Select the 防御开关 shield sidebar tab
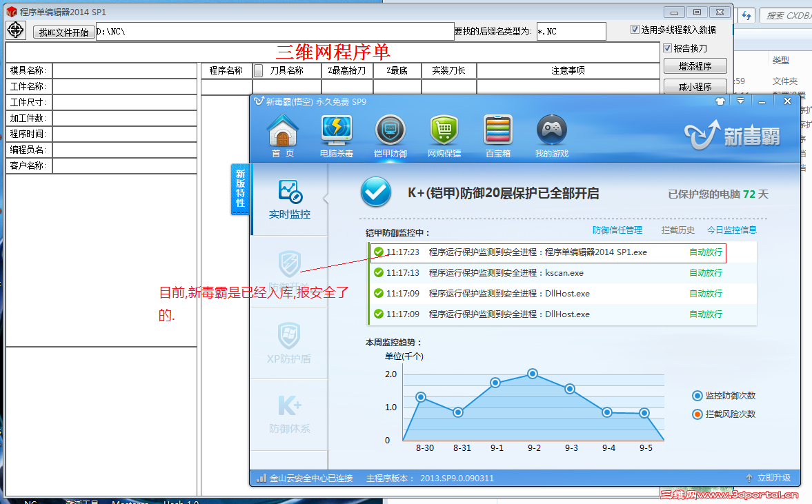This screenshot has height=504, width=812. coord(290,271)
